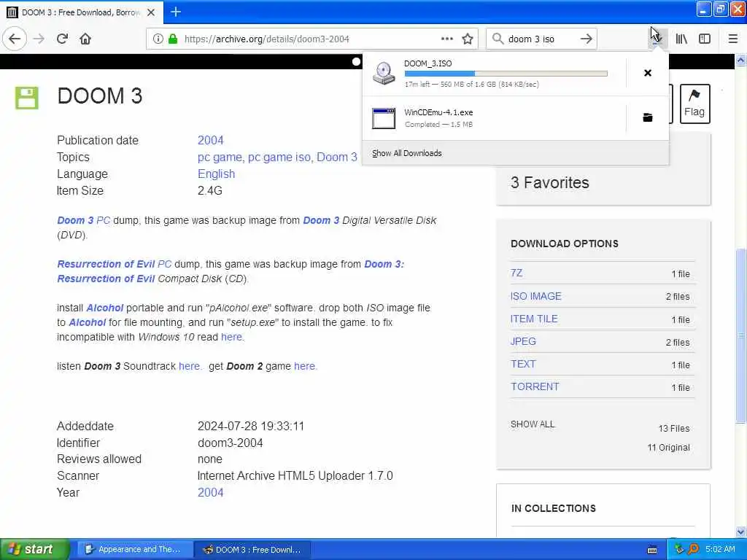The image size is (747, 560).
Task: Click the 'pc game iso' topic link
Action: coord(279,157)
